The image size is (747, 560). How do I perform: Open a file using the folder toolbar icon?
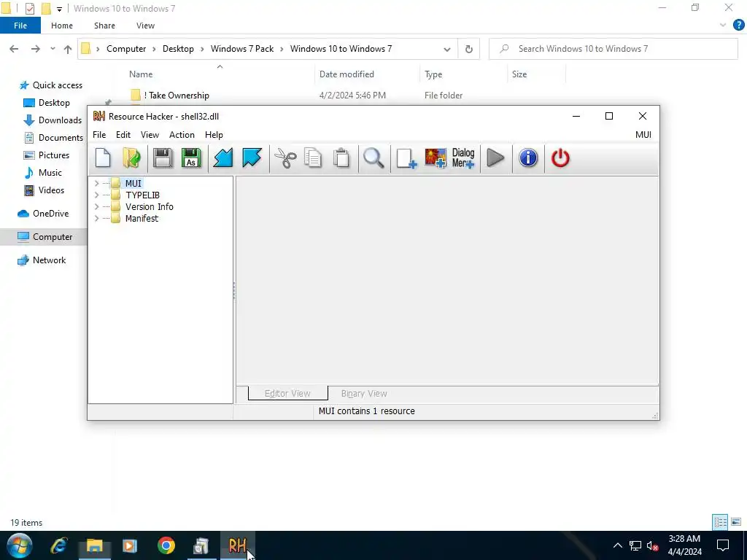131,158
